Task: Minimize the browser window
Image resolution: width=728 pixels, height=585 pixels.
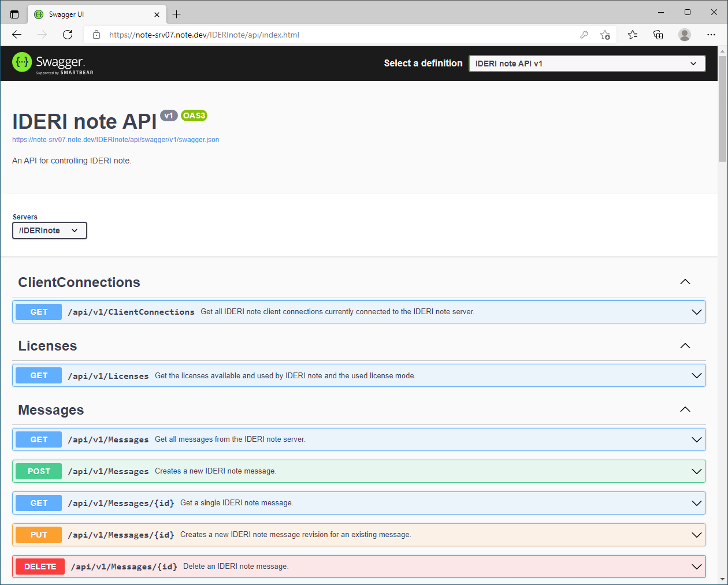Action: (x=661, y=12)
